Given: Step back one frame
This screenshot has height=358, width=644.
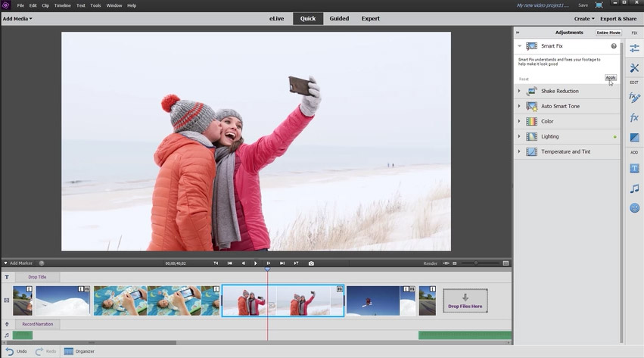Looking at the screenshot, I should pyautogui.click(x=243, y=263).
